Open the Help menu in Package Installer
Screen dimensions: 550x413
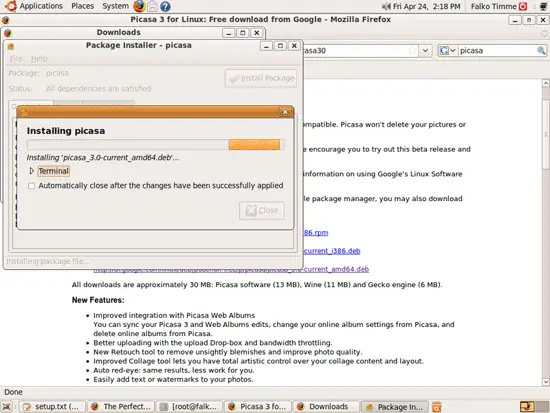(x=39, y=59)
